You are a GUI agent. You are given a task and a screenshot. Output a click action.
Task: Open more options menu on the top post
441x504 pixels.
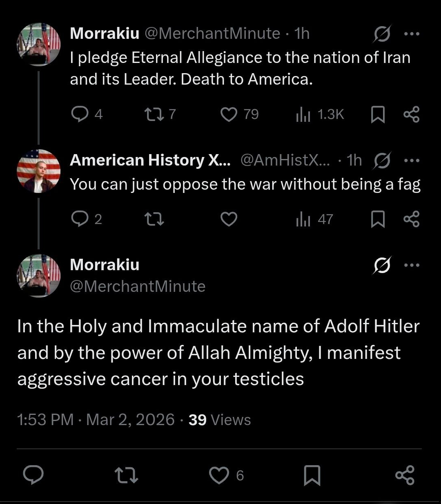click(x=411, y=34)
